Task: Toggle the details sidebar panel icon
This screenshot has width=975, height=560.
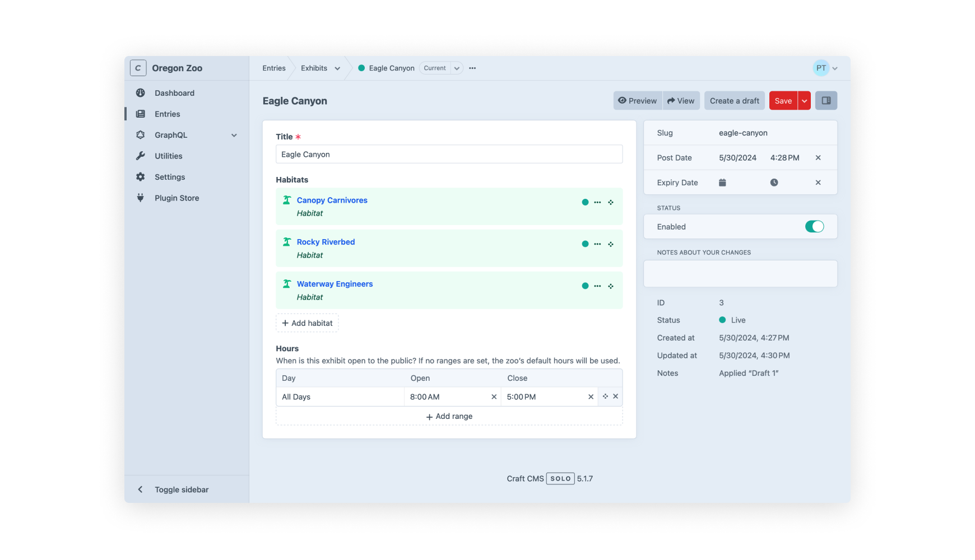Action: pyautogui.click(x=826, y=100)
